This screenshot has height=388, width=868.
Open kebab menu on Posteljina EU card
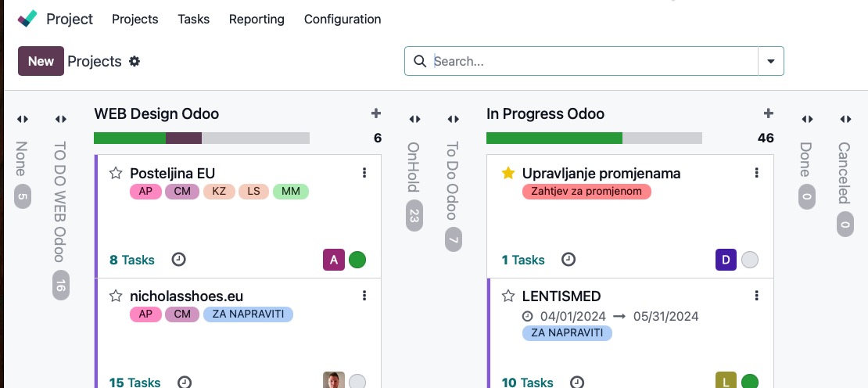(x=364, y=173)
